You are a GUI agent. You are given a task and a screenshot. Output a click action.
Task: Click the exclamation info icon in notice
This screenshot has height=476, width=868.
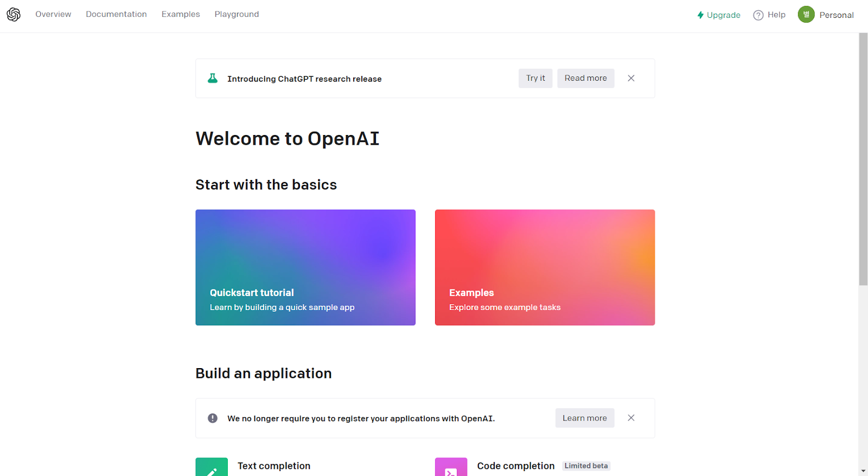pyautogui.click(x=213, y=418)
